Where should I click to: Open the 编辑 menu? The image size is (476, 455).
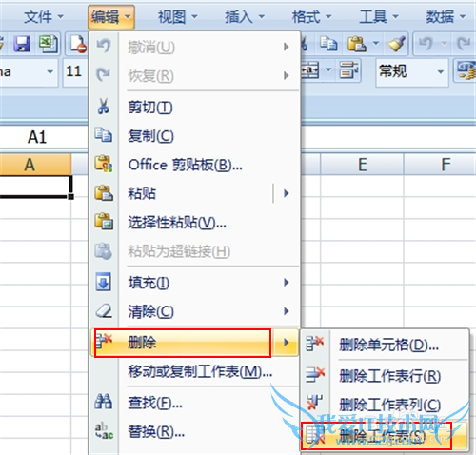coord(111,17)
